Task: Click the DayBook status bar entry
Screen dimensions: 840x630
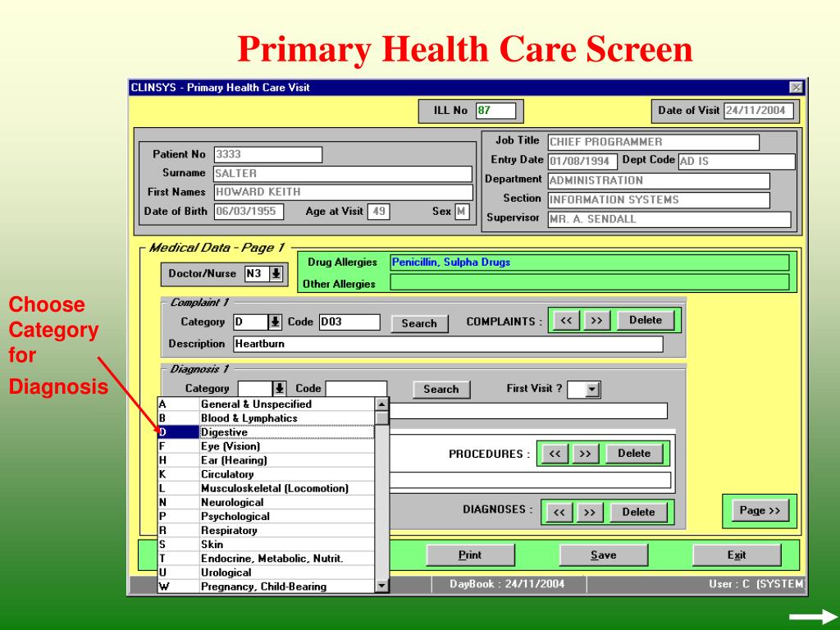Action: tap(507, 584)
